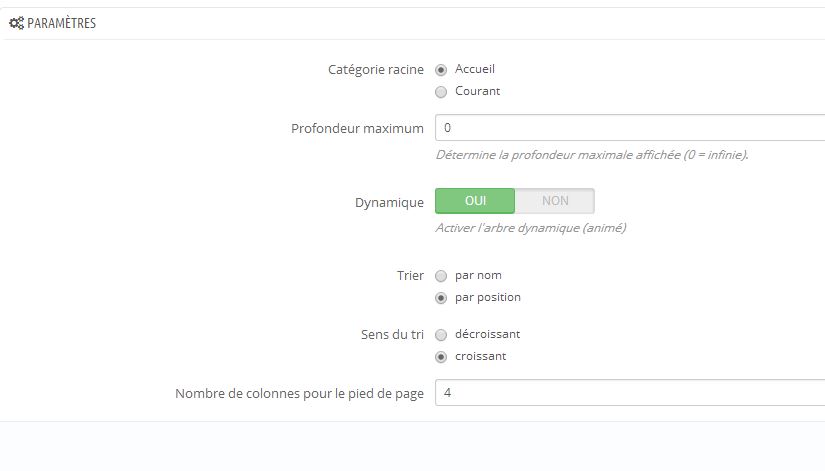
Task: Focus the Profondeur maximum input field
Action: click(x=630, y=127)
